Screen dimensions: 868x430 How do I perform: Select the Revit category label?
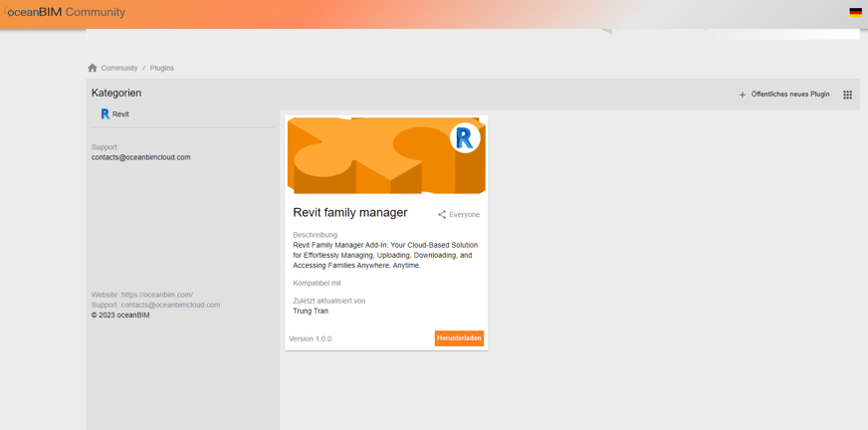coord(120,114)
